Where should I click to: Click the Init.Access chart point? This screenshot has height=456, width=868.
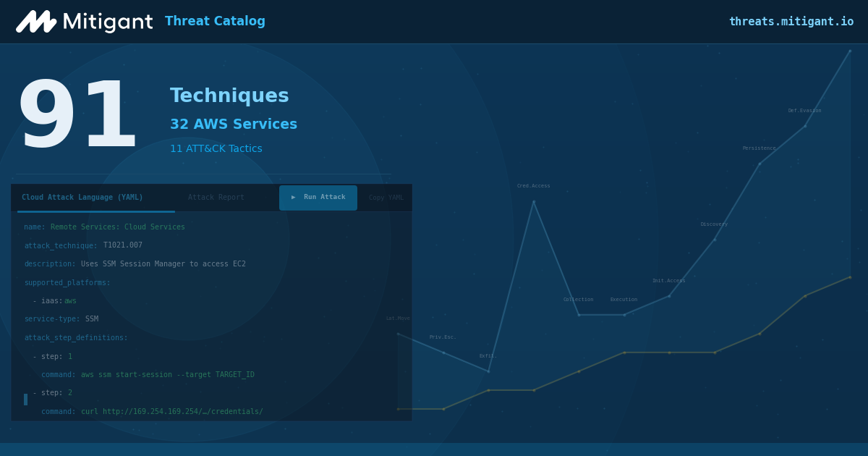[669, 296]
